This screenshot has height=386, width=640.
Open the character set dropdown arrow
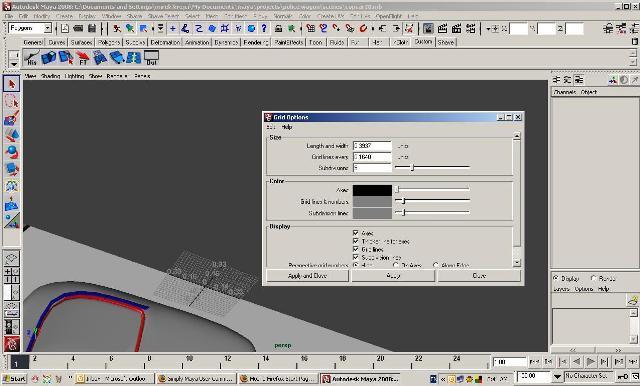coord(558,376)
